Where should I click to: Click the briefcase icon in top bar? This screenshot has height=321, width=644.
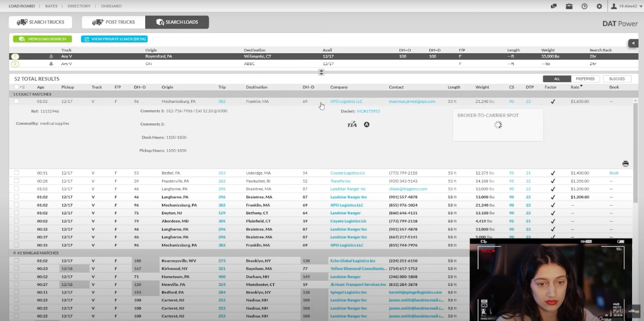(569, 6)
